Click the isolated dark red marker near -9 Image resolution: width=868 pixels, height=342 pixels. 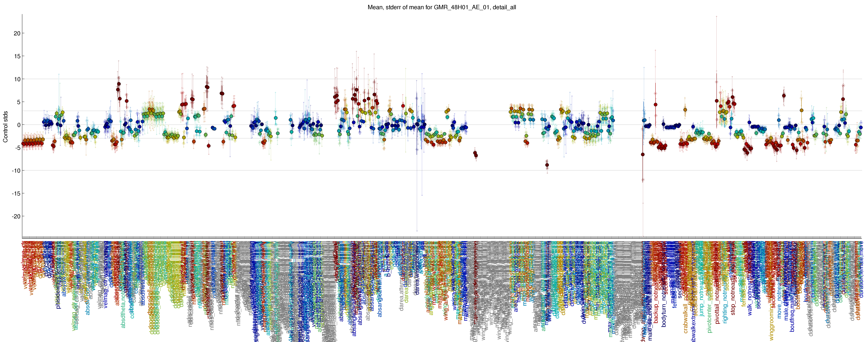547,165
